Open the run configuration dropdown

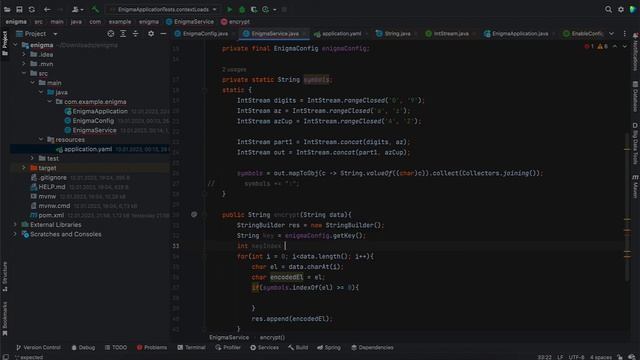coord(163,9)
